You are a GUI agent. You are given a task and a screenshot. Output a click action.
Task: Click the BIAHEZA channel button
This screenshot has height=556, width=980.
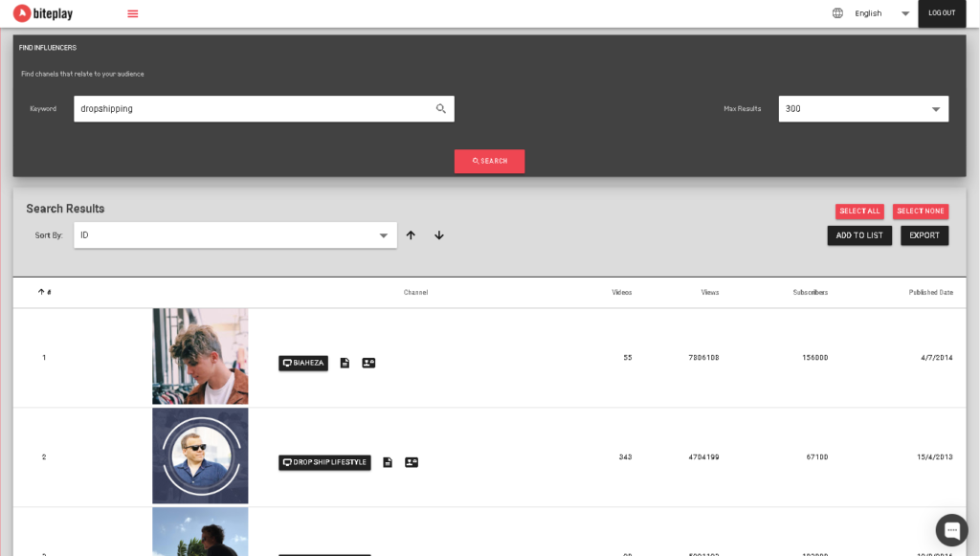pyautogui.click(x=303, y=363)
